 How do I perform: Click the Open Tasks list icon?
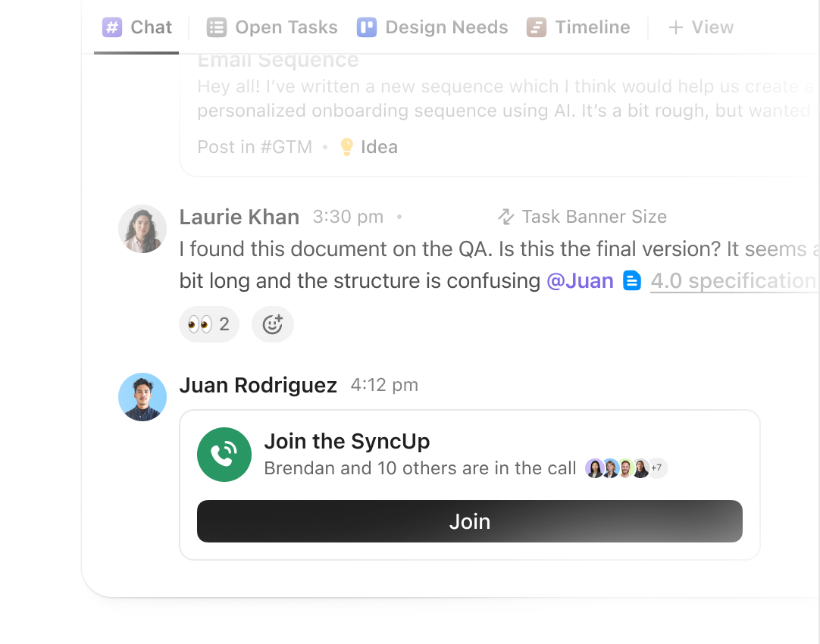(217, 27)
